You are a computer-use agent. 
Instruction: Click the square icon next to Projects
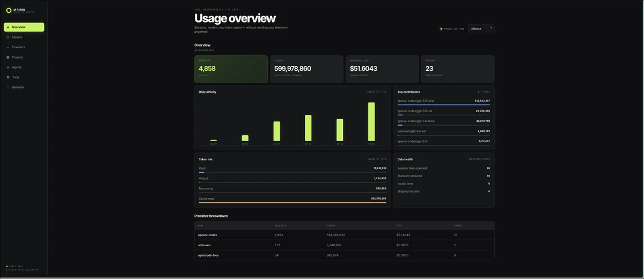[x=8, y=57]
